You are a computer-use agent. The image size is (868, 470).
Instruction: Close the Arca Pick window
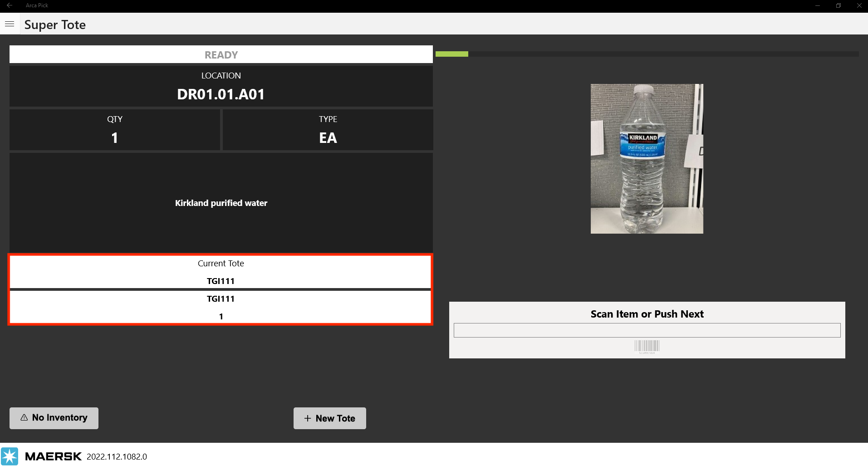(x=859, y=5)
